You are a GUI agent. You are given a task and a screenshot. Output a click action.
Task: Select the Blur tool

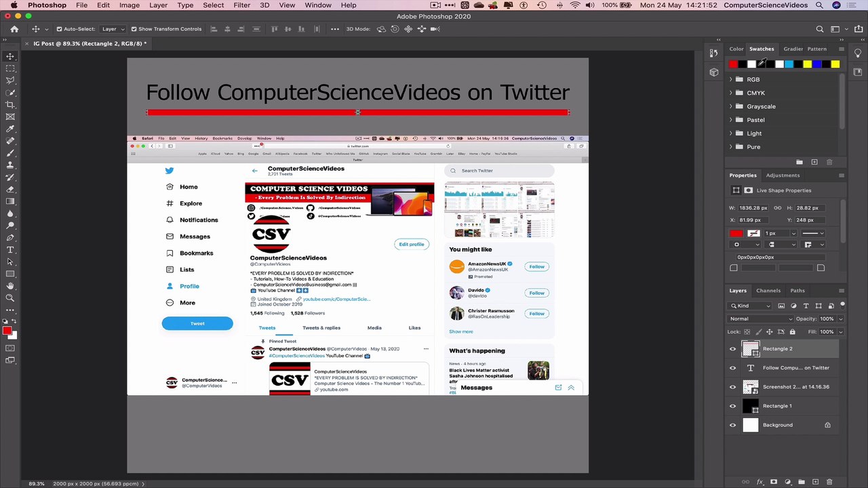pos(10,213)
